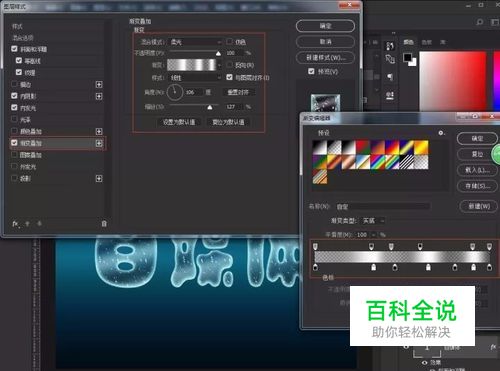Open the fx add-style menu icon
Screen dimensions: 500x371
click(x=15, y=224)
